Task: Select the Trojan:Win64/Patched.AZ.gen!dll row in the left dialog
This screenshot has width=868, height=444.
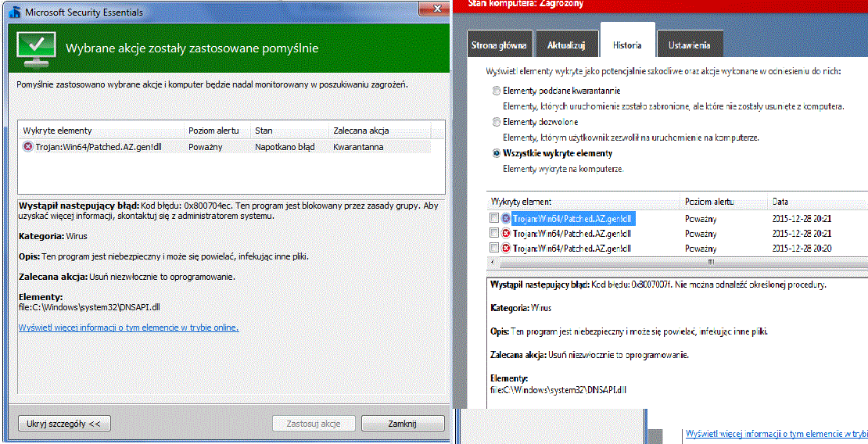Action: 225,147
